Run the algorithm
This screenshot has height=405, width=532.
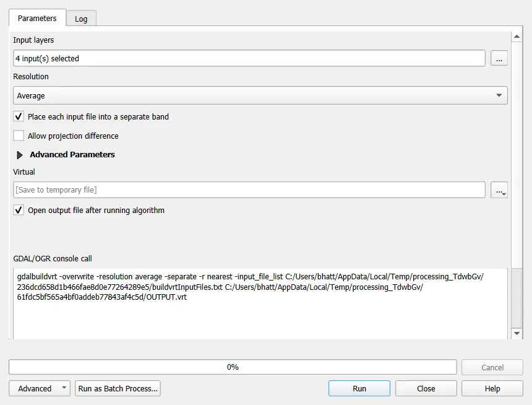(359, 388)
